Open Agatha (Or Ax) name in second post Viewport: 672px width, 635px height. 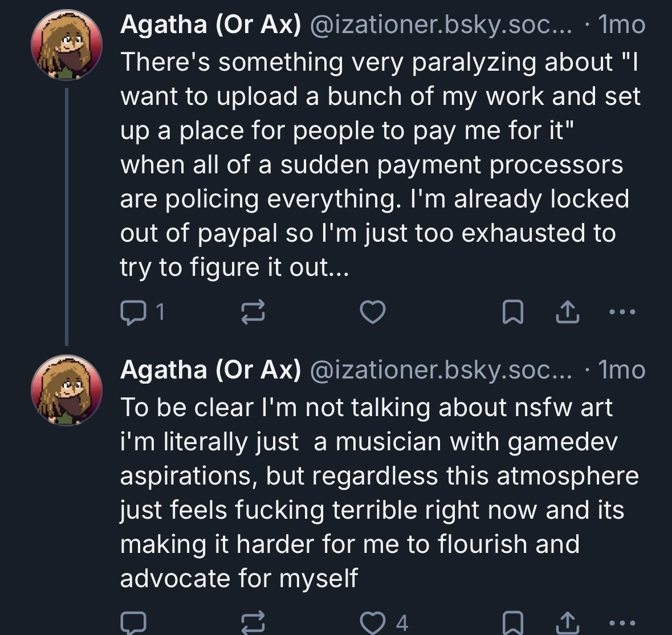point(210,370)
